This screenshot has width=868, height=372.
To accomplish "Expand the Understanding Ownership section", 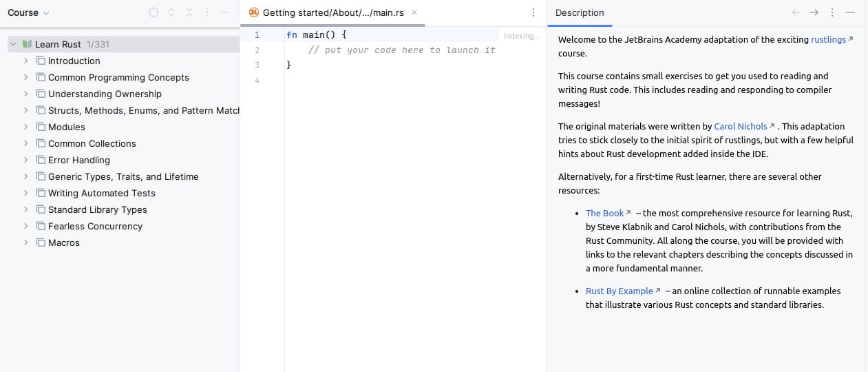I will point(26,94).
